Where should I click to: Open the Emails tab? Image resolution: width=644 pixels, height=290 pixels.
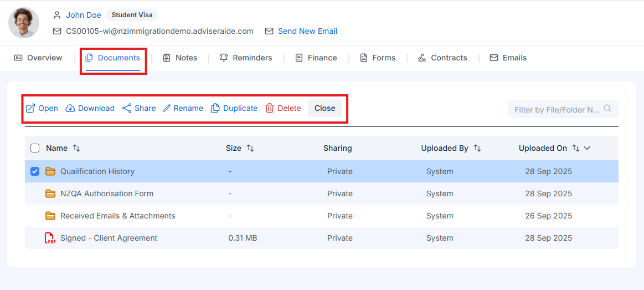pyautogui.click(x=508, y=58)
